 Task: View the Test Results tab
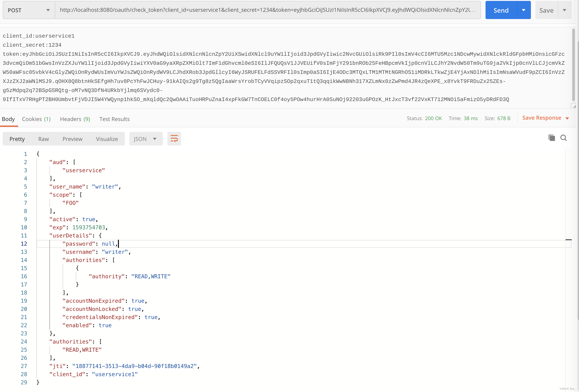114,119
